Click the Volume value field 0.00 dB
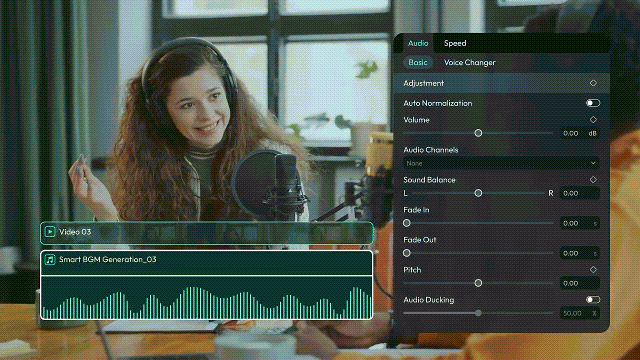 (x=580, y=133)
